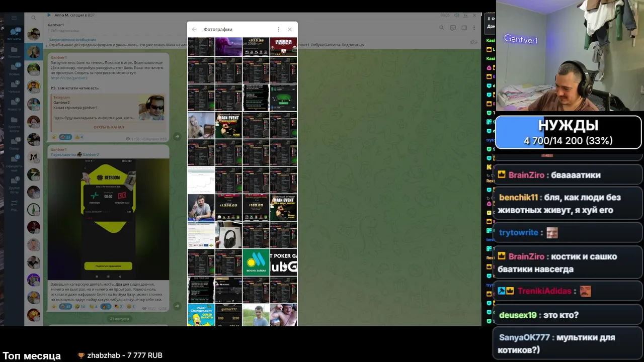This screenshot has width=644, height=362.
Task: Open the t.me/gantver2 link in message
Action: (x=69, y=78)
